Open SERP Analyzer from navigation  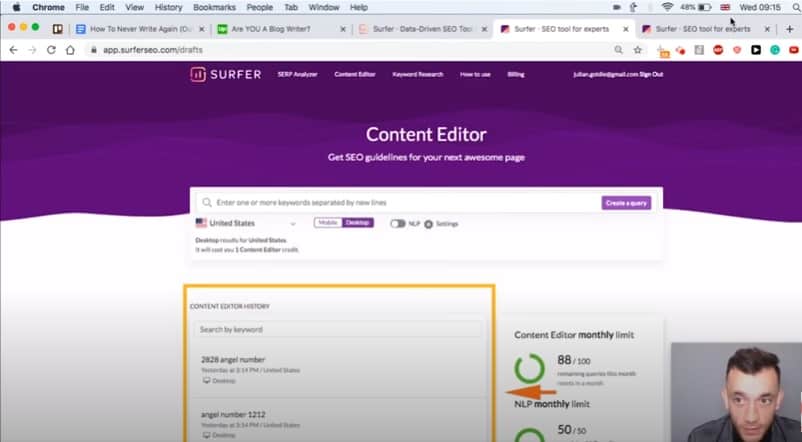tap(297, 75)
